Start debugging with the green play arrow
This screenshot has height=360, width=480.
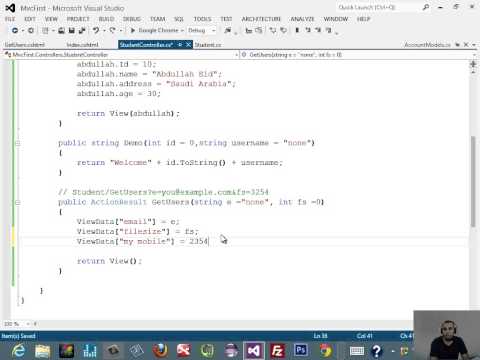pos(133,30)
